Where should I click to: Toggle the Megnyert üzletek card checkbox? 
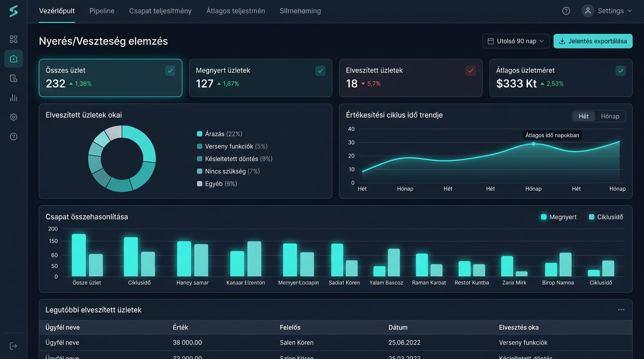click(321, 71)
